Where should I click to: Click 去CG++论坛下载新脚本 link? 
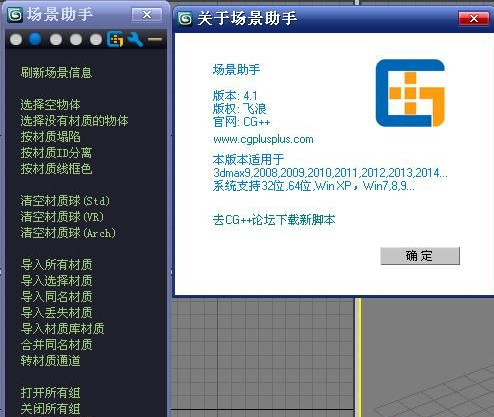pyautogui.click(x=274, y=220)
